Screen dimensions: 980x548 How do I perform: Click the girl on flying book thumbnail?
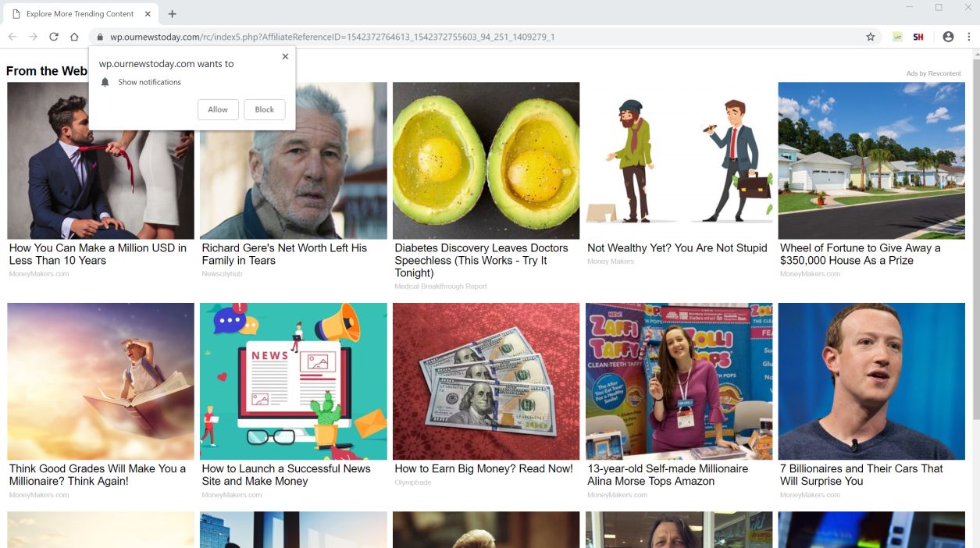pos(101,381)
